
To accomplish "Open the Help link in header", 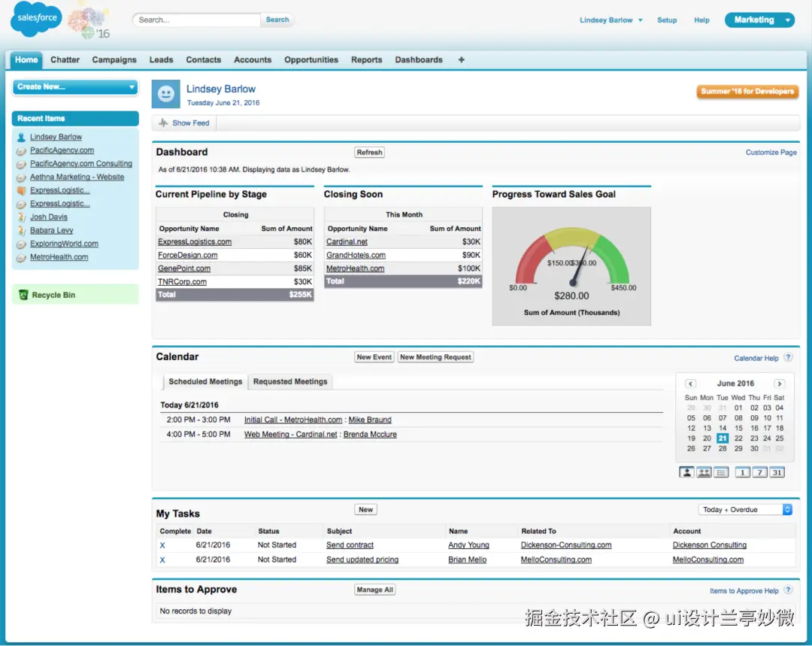I will [x=701, y=20].
